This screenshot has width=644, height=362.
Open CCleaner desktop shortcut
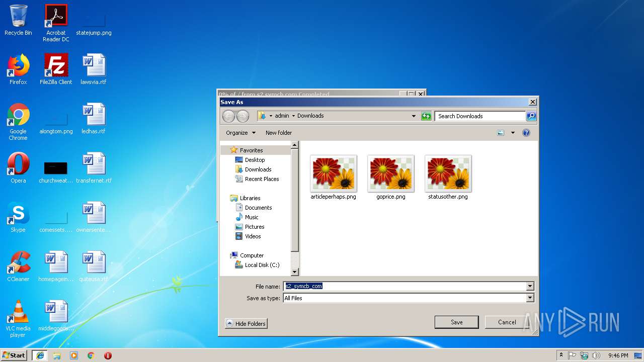pos(18,266)
